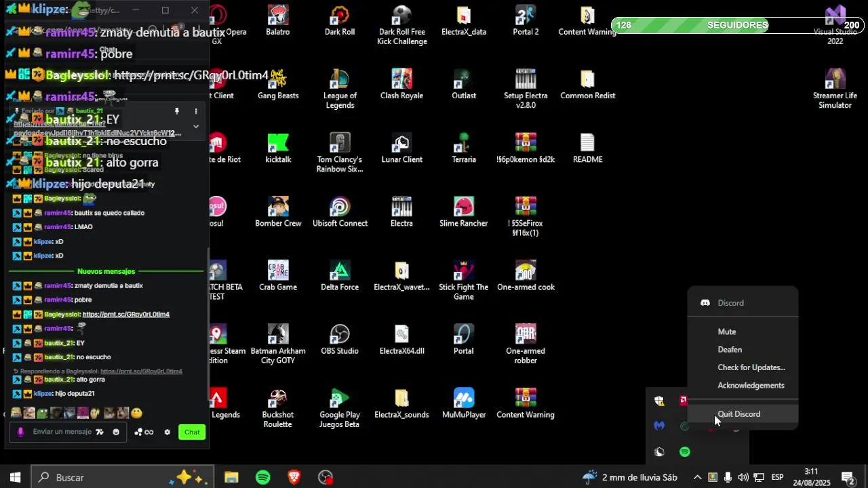Launch OBS Studio from the desktop
The width and height of the screenshot is (868, 488).
pyautogui.click(x=340, y=340)
